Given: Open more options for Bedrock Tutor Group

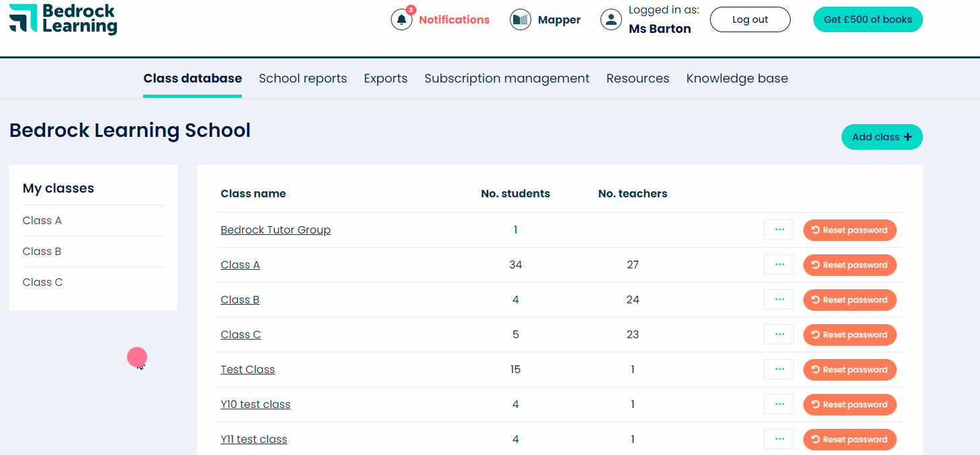Looking at the screenshot, I should [x=779, y=230].
